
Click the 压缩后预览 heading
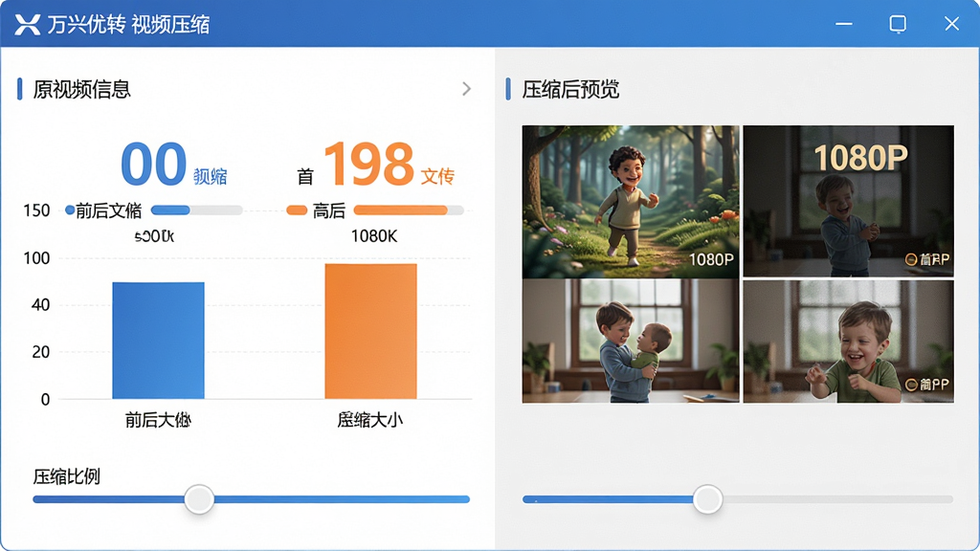point(570,89)
